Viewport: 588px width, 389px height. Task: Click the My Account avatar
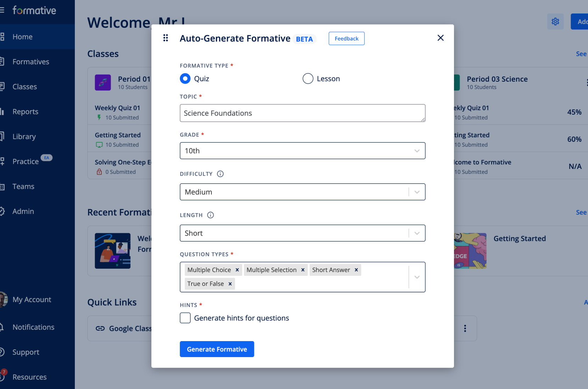[x=3, y=299]
